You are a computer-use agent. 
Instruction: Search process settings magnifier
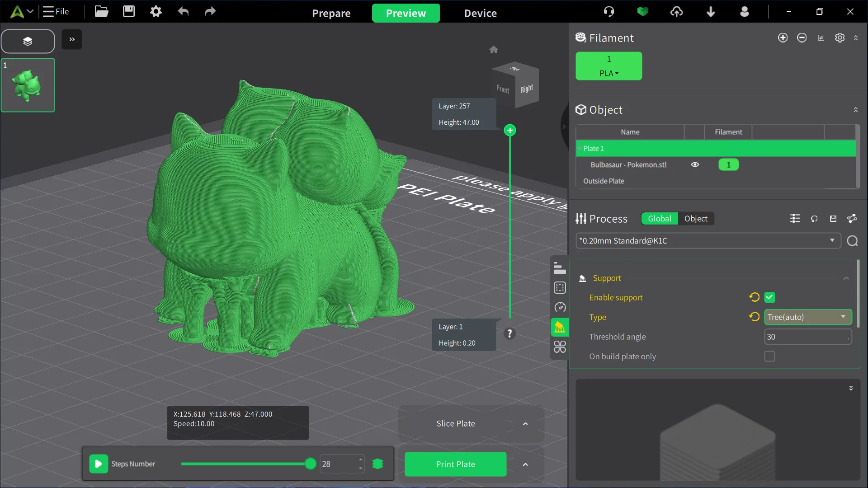pos(853,241)
